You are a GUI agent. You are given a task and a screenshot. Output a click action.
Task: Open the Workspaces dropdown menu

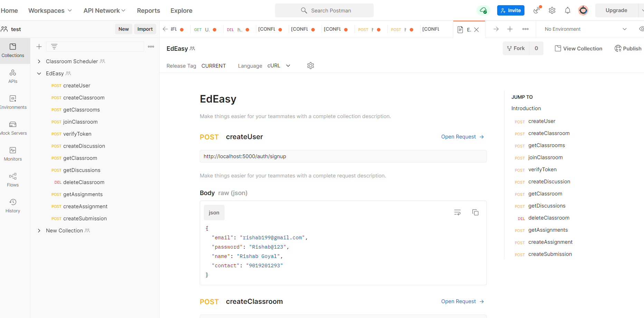click(50, 10)
